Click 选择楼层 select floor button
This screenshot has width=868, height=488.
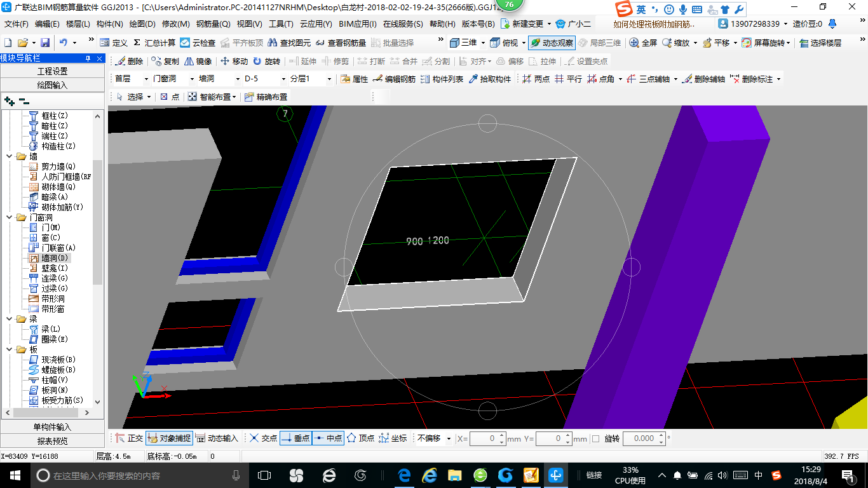pyautogui.click(x=820, y=43)
